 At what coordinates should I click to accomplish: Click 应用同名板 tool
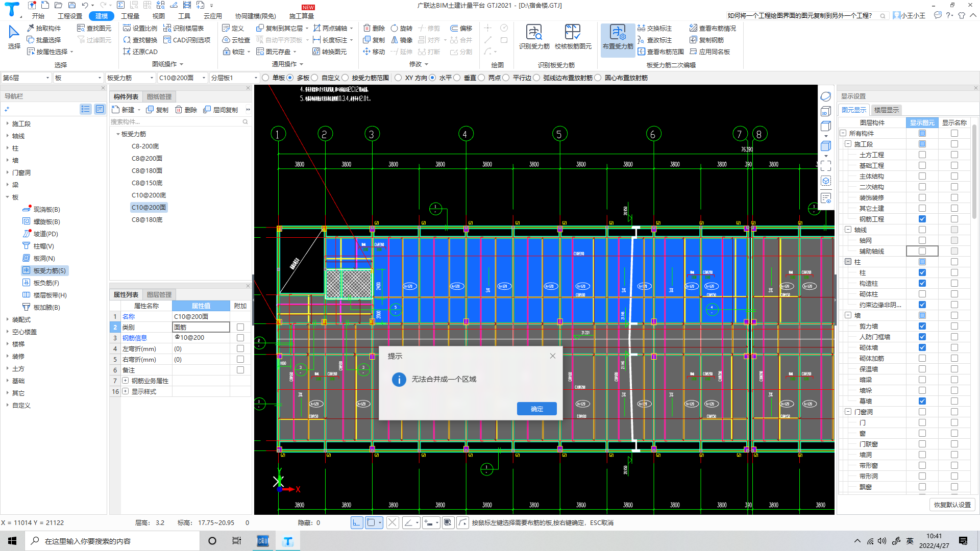click(x=709, y=52)
